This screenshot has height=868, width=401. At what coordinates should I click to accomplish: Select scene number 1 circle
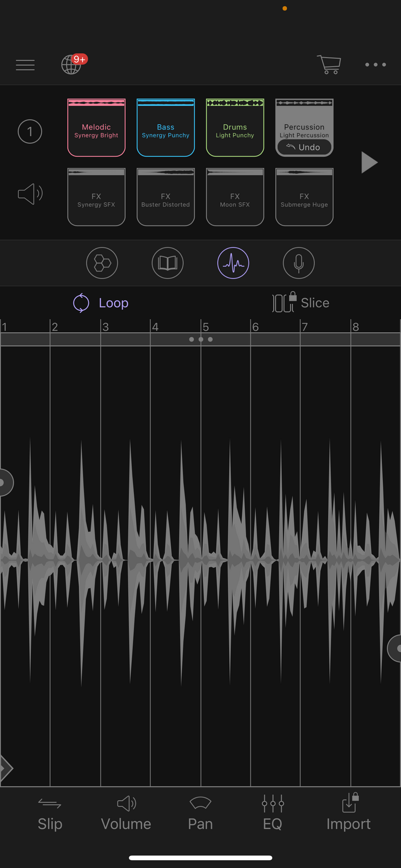[30, 132]
